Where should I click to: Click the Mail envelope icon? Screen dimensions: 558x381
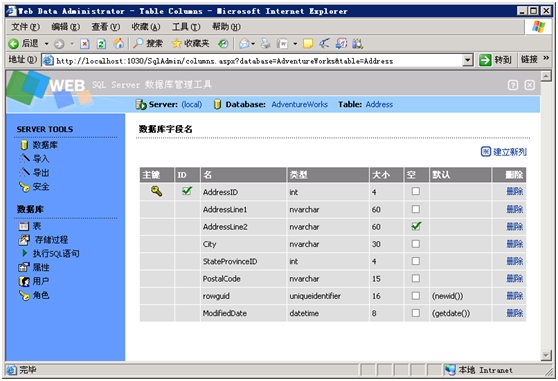pyautogui.click(x=244, y=43)
